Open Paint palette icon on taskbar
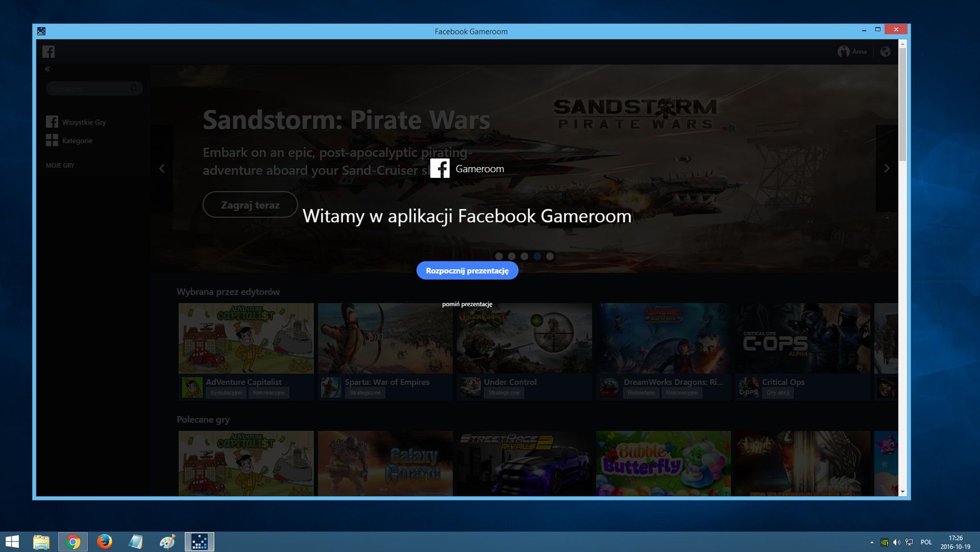 [x=167, y=542]
